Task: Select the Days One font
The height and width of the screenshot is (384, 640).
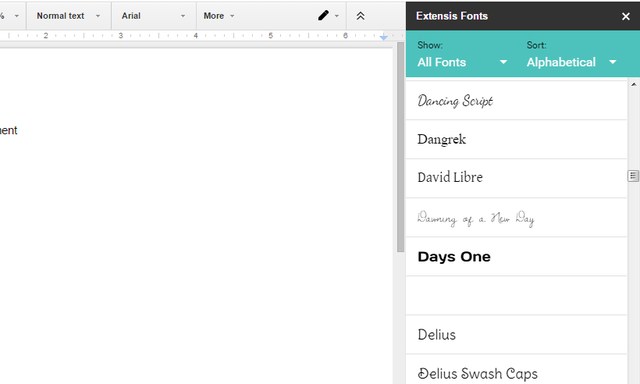Action: point(516,257)
